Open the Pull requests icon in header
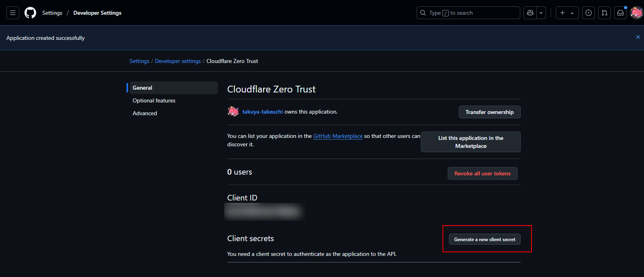The width and height of the screenshot is (644, 277). 604,13
